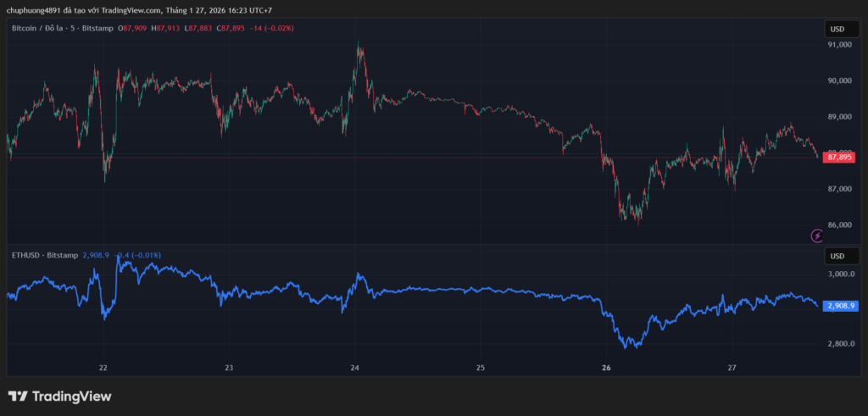Viewport: 868px width, 416px height.
Task: Select date 24 on the time axis
Action: [x=354, y=369]
